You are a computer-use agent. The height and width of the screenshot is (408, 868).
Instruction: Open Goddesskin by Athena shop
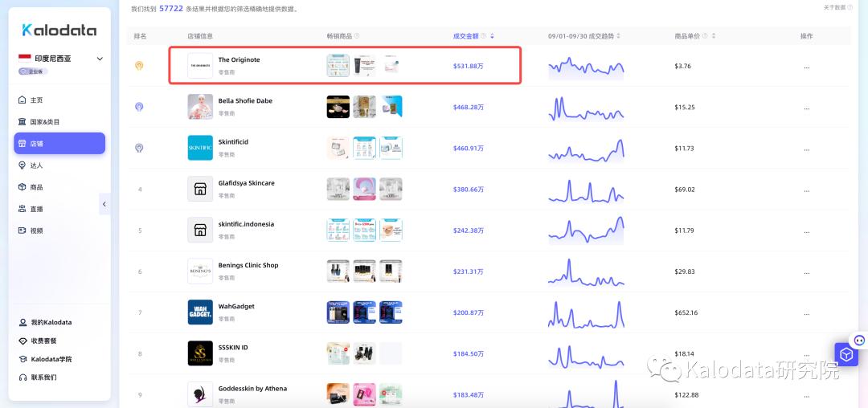click(x=252, y=389)
